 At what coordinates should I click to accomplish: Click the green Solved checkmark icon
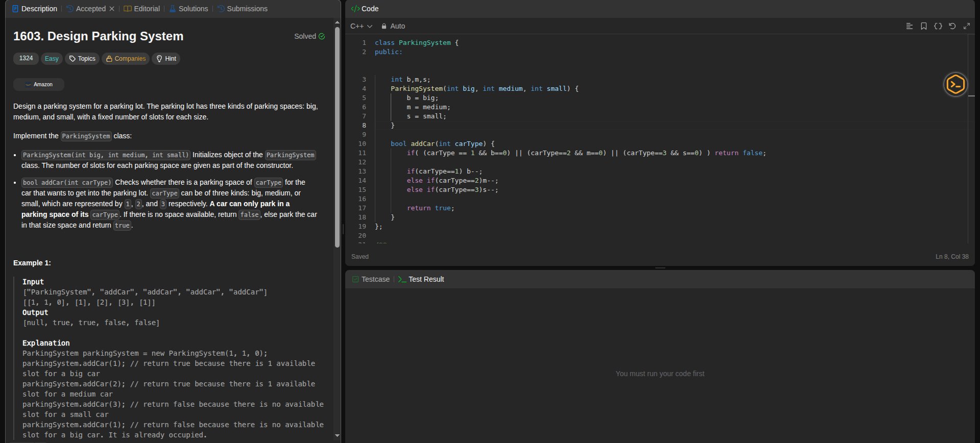point(322,36)
